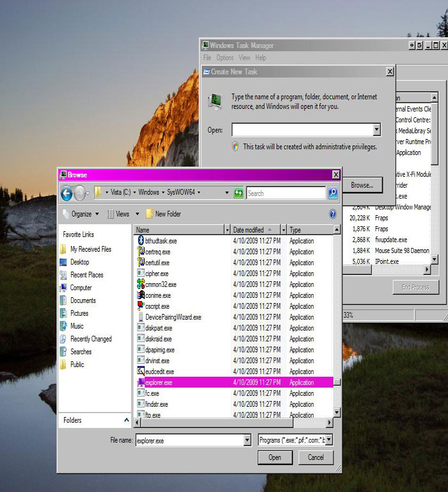Open Computer in Favorite Links
Screen dimensions: 448x492
point(76,288)
